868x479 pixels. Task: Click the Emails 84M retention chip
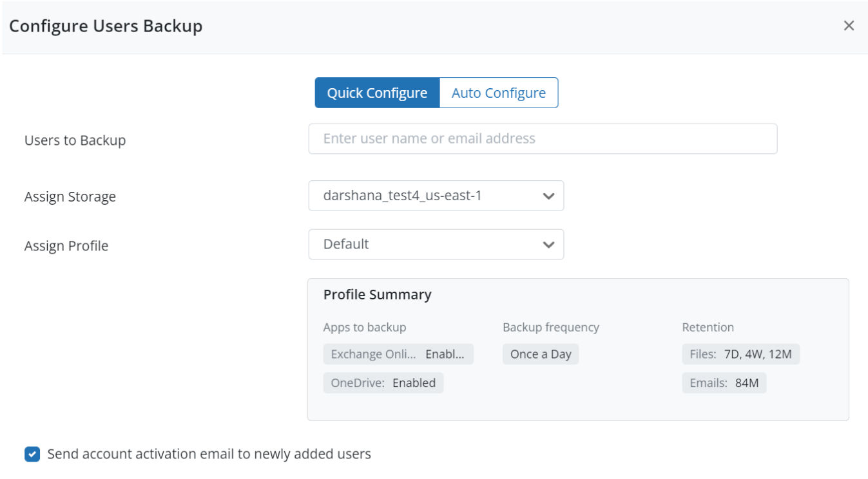pos(724,383)
